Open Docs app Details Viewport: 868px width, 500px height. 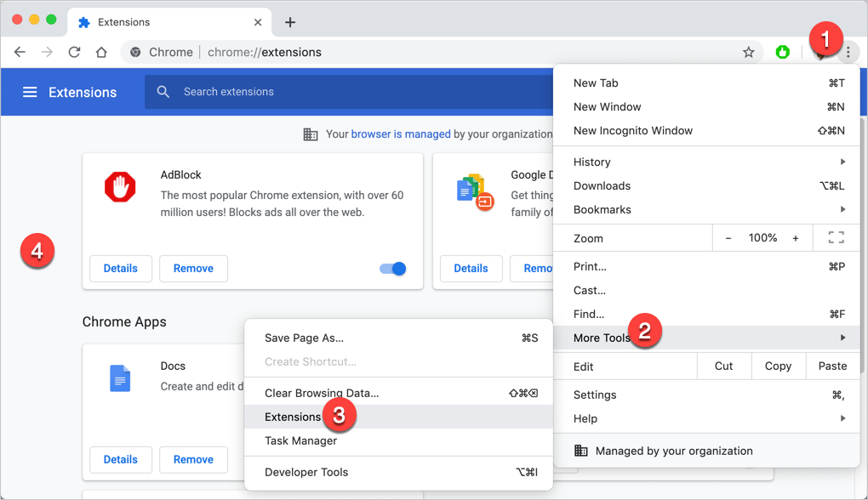(121, 460)
